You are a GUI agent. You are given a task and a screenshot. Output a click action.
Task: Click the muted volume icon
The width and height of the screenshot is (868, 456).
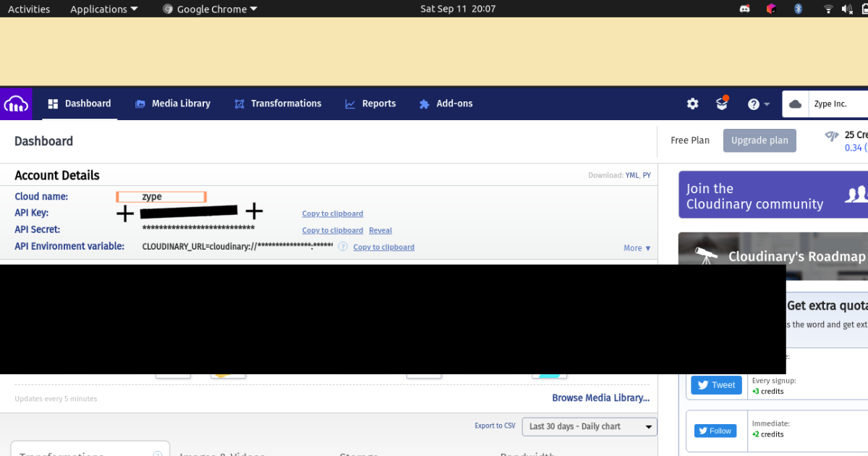click(846, 9)
